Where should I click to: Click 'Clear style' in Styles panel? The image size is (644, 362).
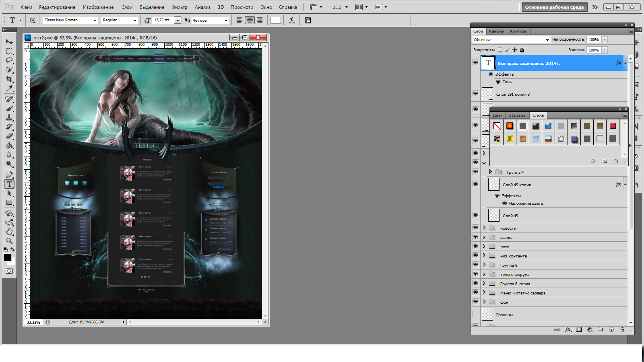pos(592,161)
